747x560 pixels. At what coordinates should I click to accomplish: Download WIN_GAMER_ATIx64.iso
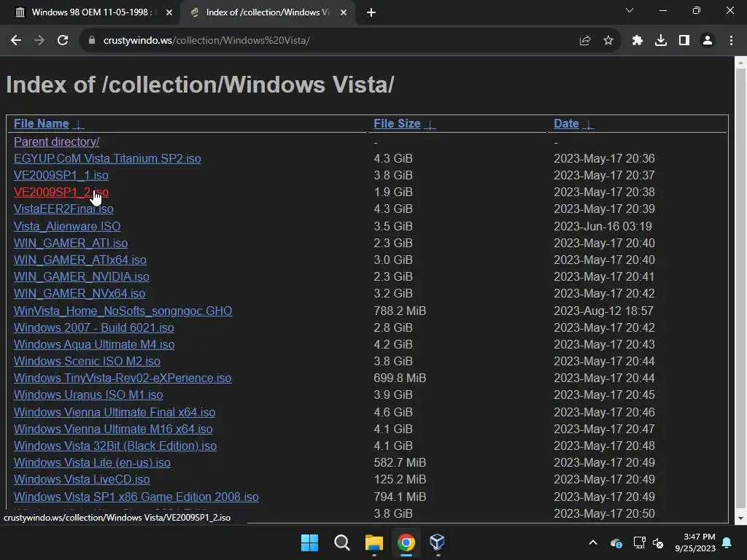pos(80,260)
